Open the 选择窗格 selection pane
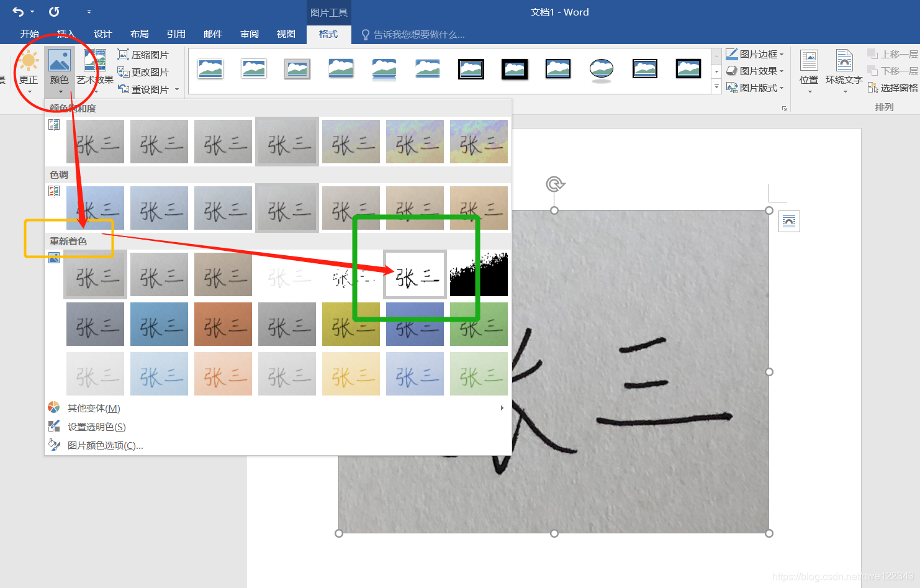This screenshot has width=920, height=588. pos(893,88)
